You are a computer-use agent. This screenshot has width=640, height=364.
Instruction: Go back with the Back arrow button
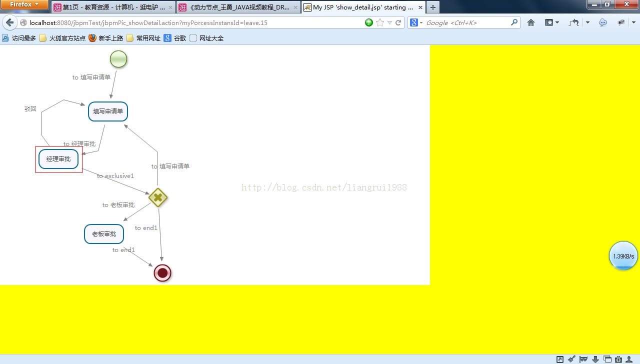(10, 23)
